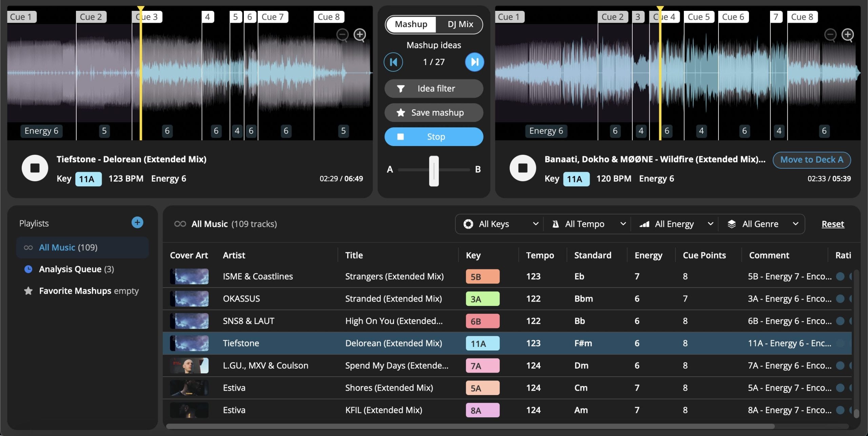Go to previous mashup idea
Screen dimensions: 868x436
coord(393,62)
